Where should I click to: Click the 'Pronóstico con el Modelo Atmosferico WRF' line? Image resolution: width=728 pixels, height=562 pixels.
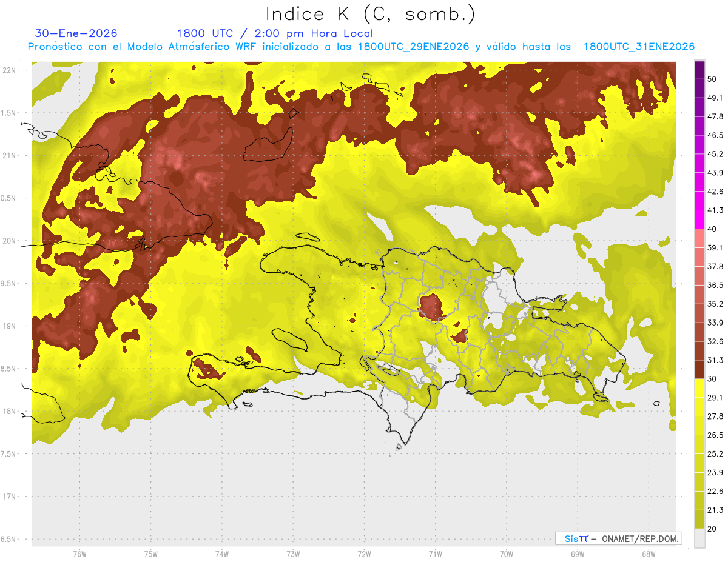tap(361, 47)
